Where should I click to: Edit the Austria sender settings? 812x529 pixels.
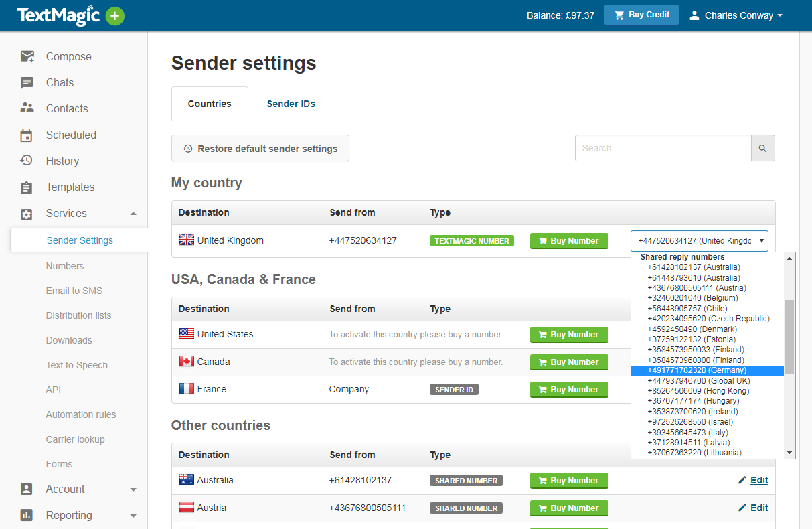(x=753, y=508)
